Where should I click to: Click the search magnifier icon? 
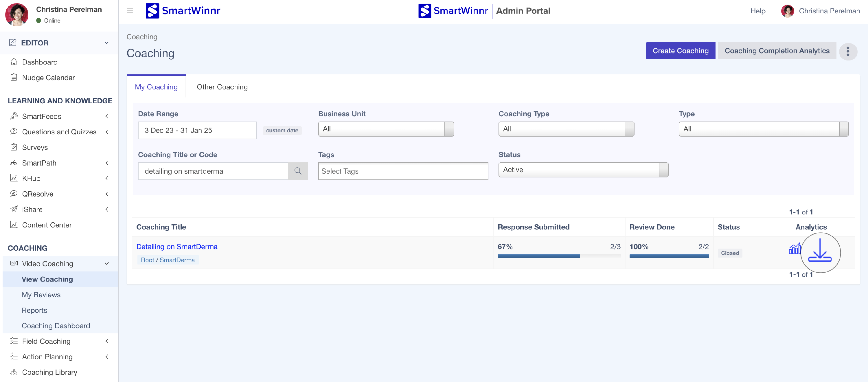tap(297, 171)
